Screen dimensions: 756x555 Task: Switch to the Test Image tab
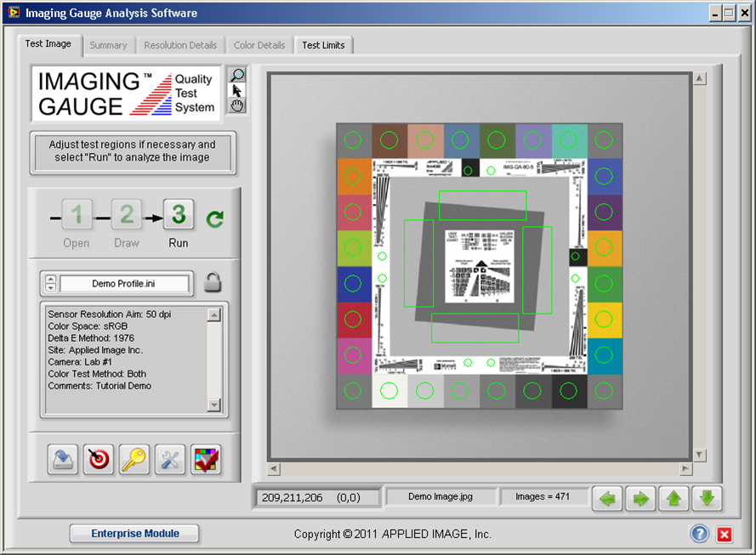coord(48,44)
